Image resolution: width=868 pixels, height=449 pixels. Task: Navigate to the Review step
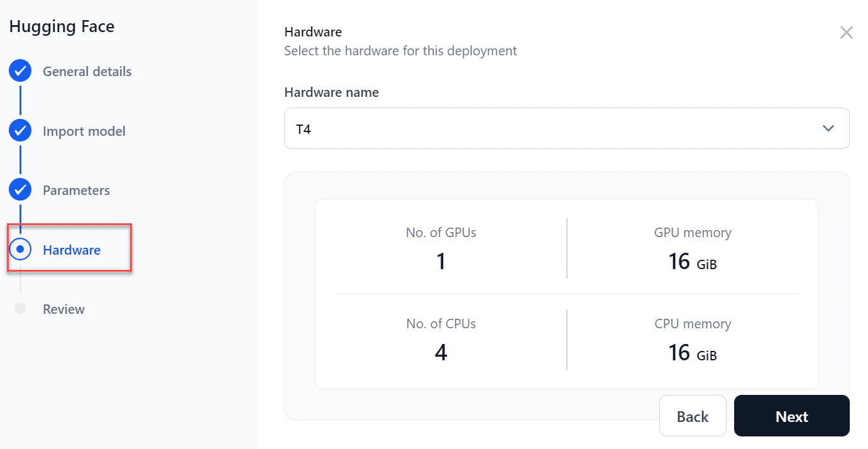63,308
